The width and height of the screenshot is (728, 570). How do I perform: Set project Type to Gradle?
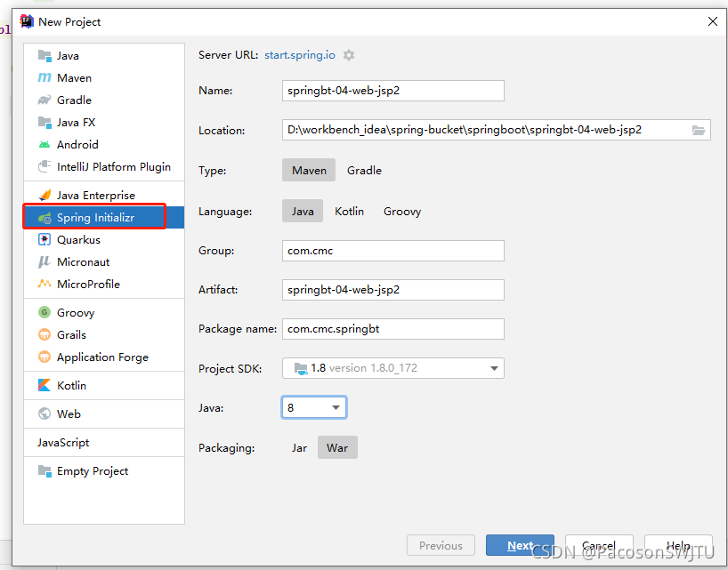point(364,170)
